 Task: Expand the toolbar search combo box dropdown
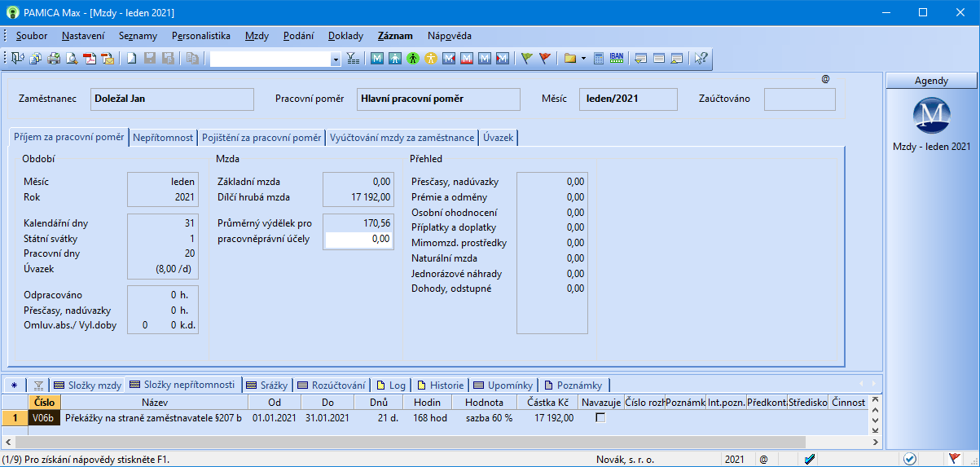pyautogui.click(x=336, y=59)
